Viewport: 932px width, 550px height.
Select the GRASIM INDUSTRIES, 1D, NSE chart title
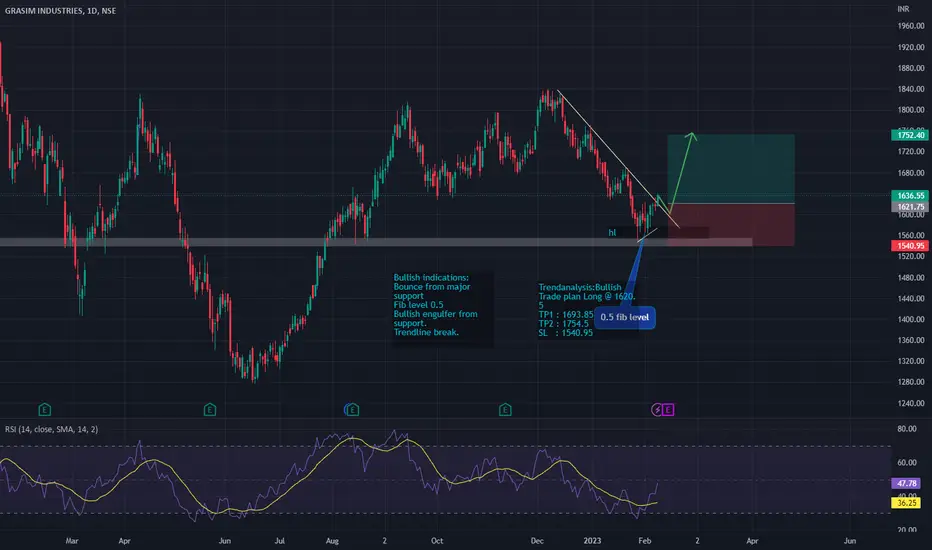pyautogui.click(x=61, y=11)
